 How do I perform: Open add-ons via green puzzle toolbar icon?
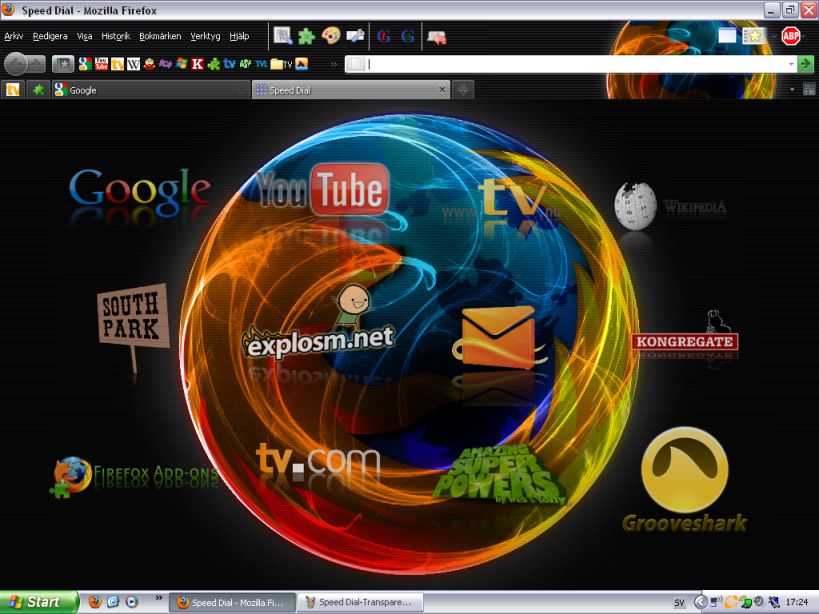[x=307, y=36]
